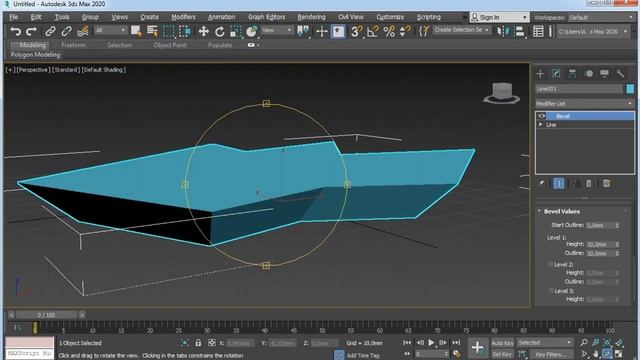The width and height of the screenshot is (640, 360).
Task: Click the Undo arrow icon
Action: 16,31
